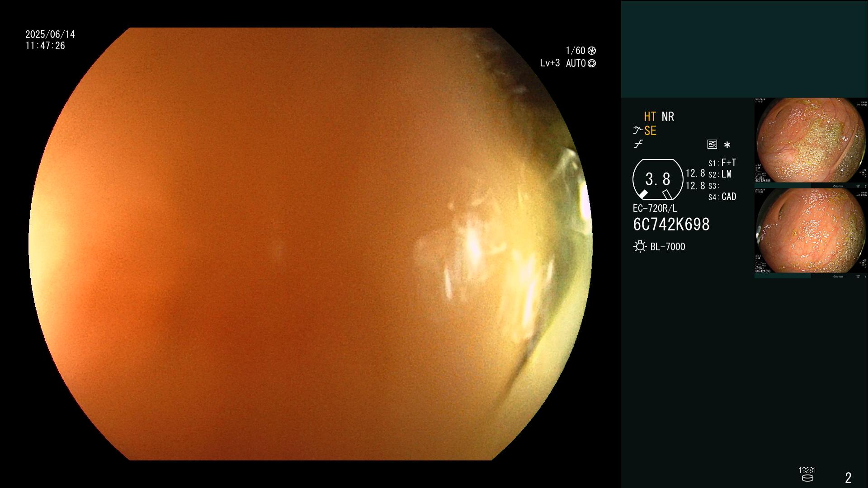
Task: Click the upper 12.8 diameter value
Action: pyautogui.click(x=695, y=173)
